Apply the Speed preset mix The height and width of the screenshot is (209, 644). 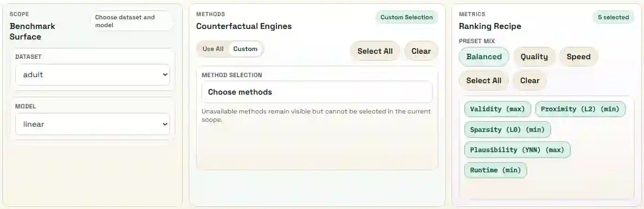click(x=578, y=56)
